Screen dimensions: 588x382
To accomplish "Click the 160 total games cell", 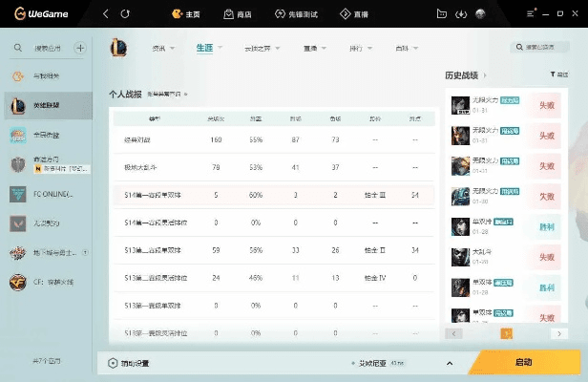I will point(216,139).
